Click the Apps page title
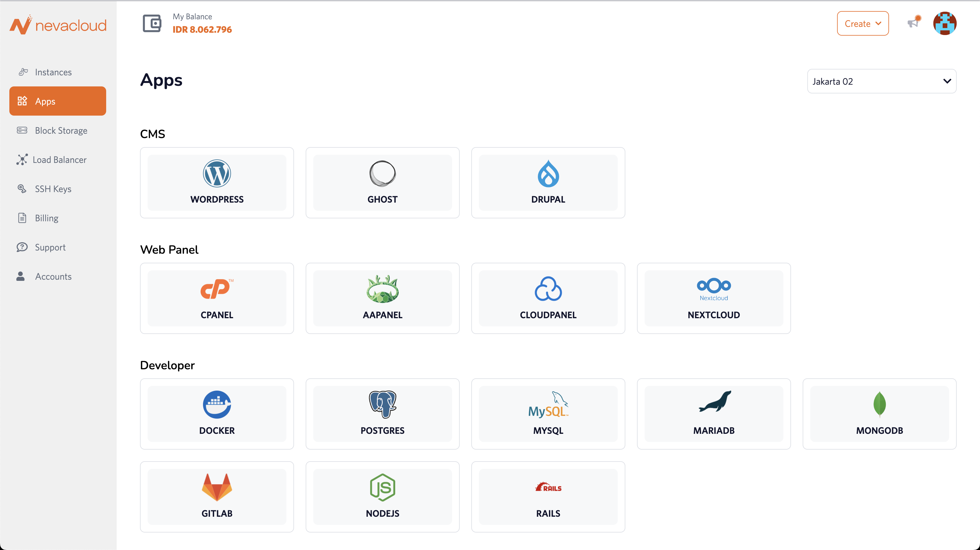 (161, 80)
